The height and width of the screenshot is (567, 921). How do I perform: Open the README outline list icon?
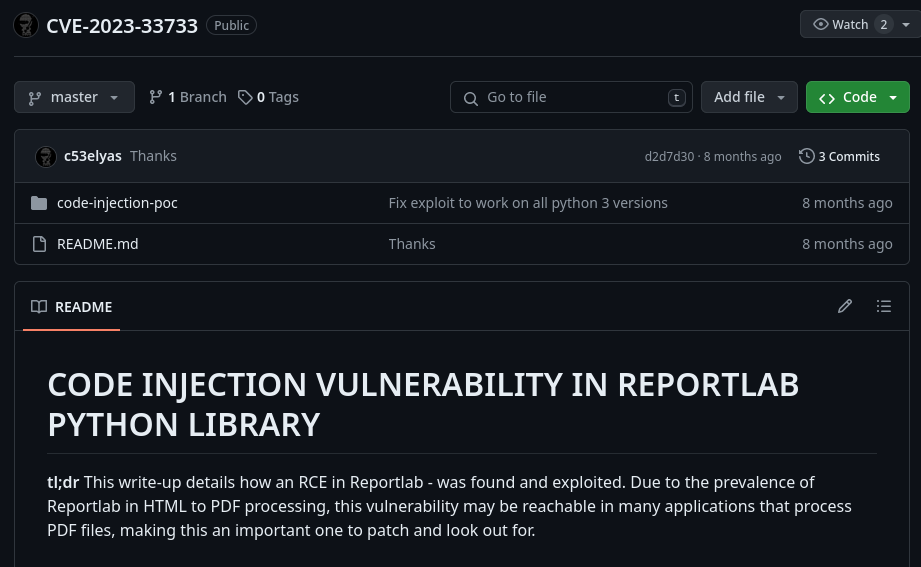pos(884,306)
